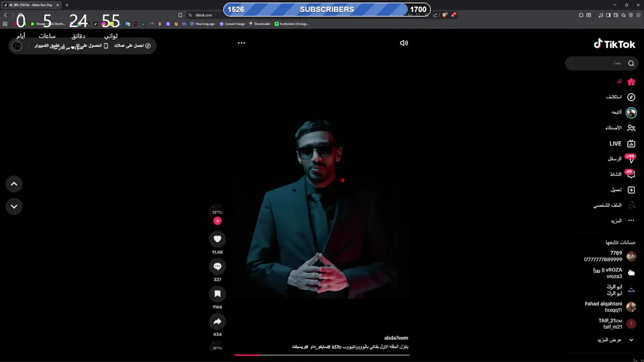The image size is (644, 362).
Task: Open the Friends people icon
Action: (x=631, y=128)
